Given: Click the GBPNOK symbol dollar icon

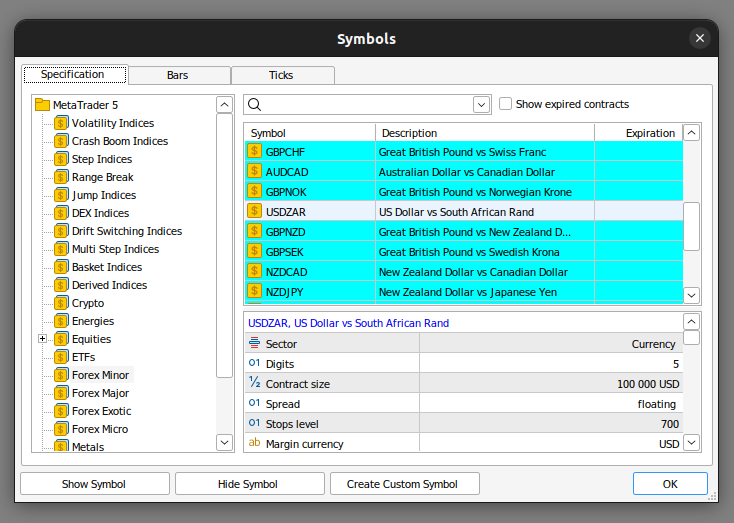Looking at the screenshot, I should coord(254,192).
